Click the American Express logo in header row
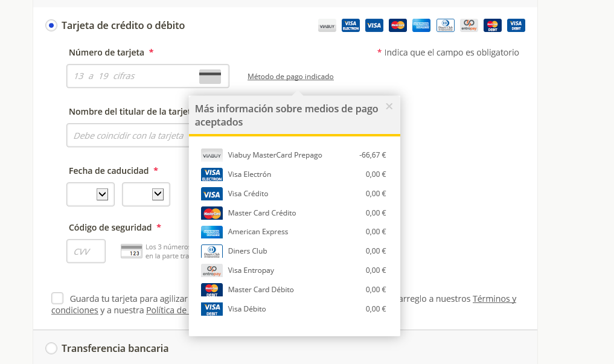The image size is (614, 364). coord(421,25)
